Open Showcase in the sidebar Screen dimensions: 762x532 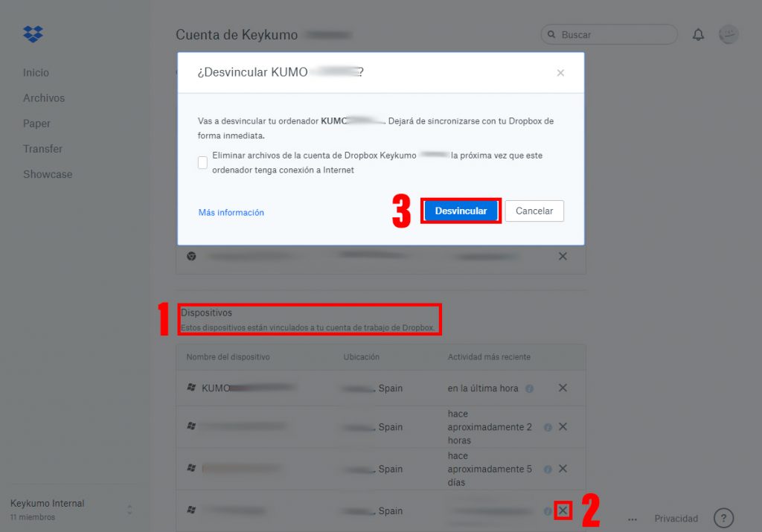[x=48, y=174]
